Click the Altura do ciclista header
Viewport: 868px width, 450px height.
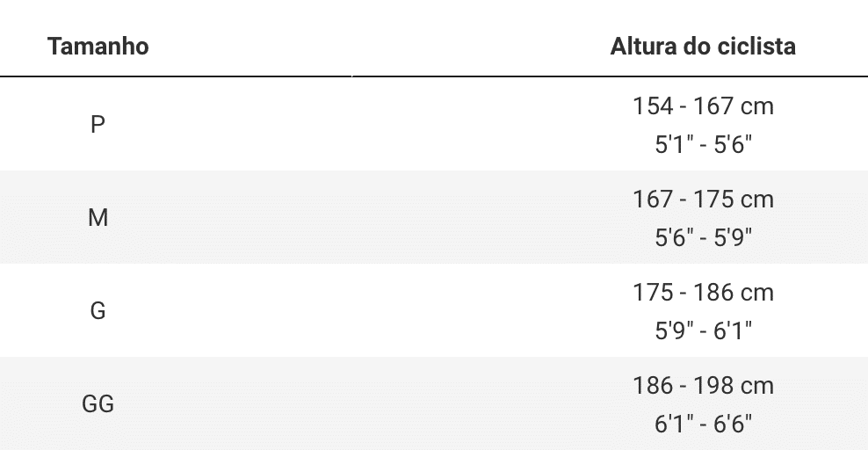[703, 47]
